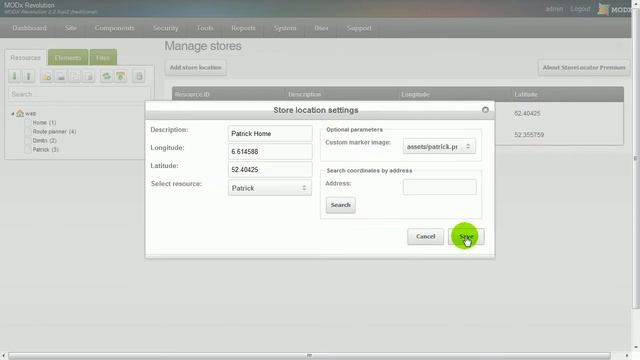Open the User menu
640x360 pixels.
[321, 28]
